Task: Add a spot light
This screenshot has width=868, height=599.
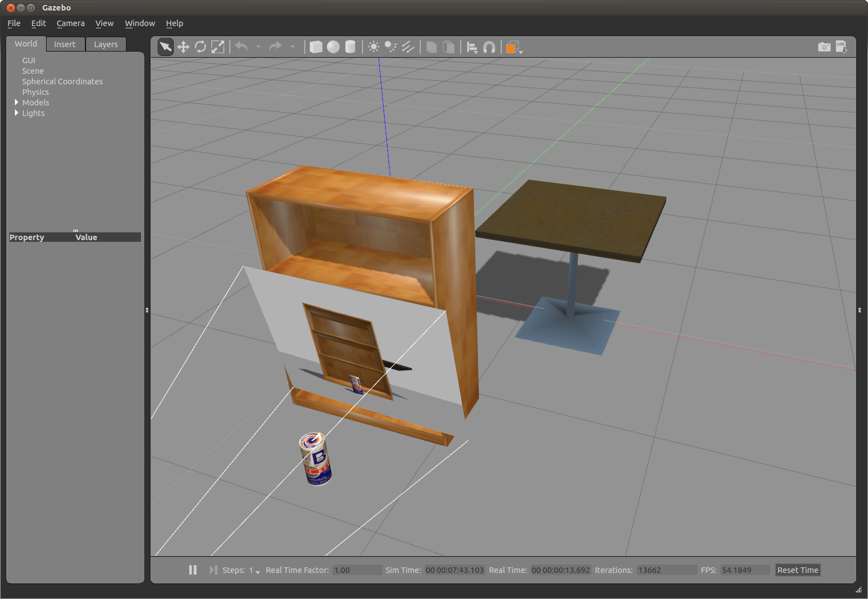Action: coord(391,47)
